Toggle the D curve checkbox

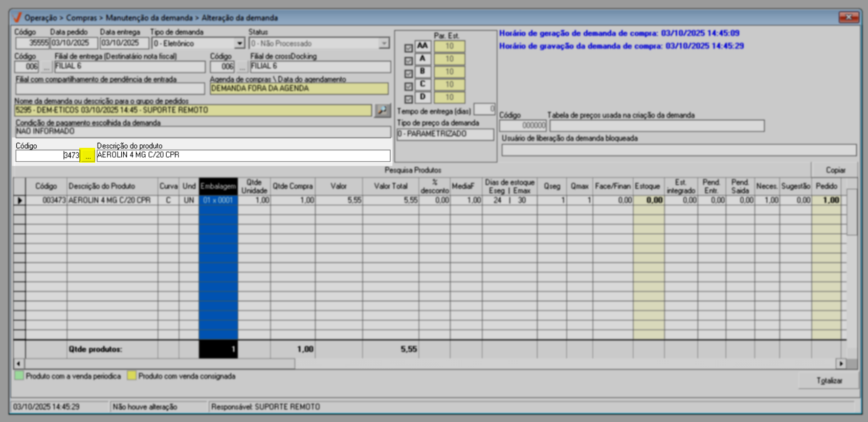click(408, 99)
